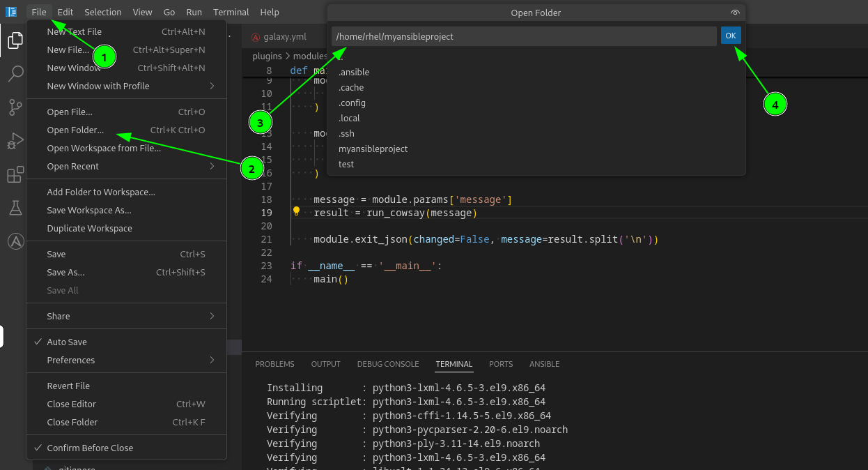This screenshot has height=470, width=868.
Task: Open the Search view icon
Action: pyautogui.click(x=15, y=73)
